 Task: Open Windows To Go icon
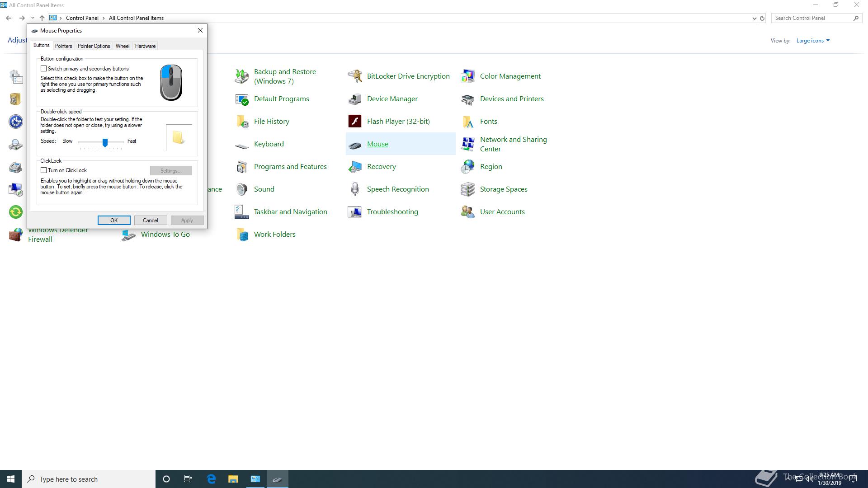(129, 235)
